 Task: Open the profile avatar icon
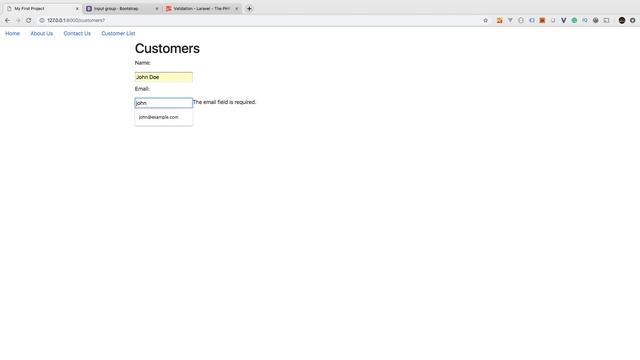[x=622, y=20]
